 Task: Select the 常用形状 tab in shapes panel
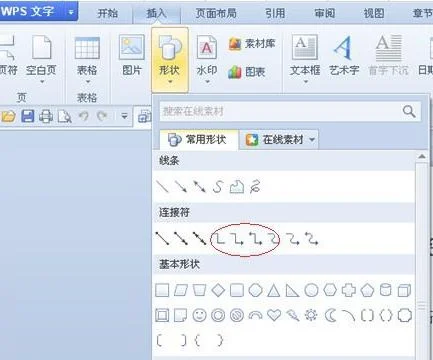(x=198, y=140)
